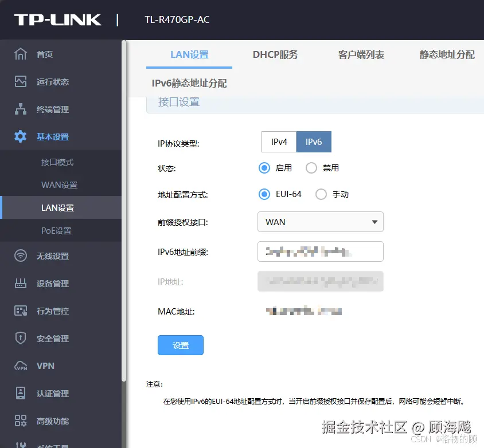Open 终端管理 terminal management section
The image size is (484, 448).
pyautogui.click(x=21, y=109)
